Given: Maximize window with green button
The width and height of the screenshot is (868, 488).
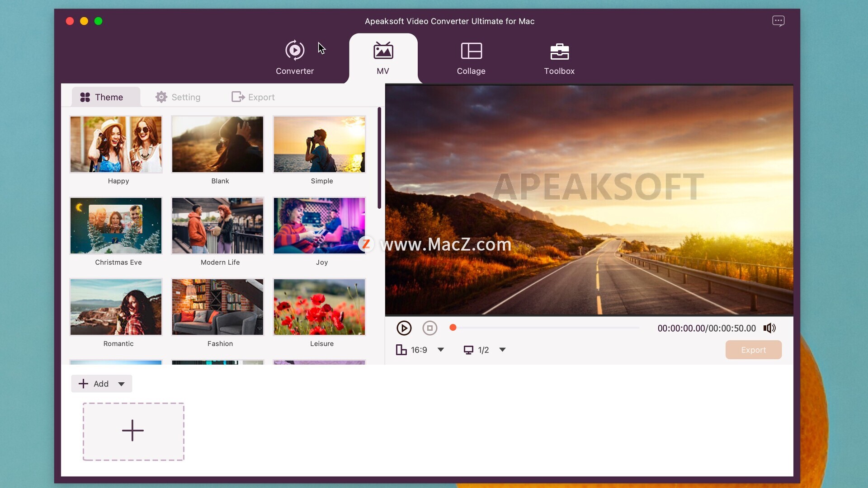Looking at the screenshot, I should click(98, 21).
